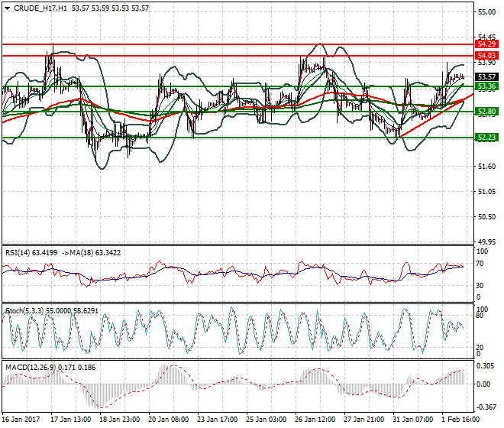Select the green 52.80 price level tag
Screen dimensions: 504x428
[486, 112]
